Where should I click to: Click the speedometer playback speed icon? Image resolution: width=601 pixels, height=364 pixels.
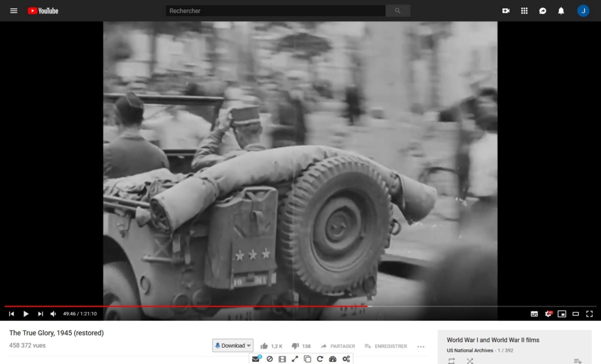[x=333, y=359]
